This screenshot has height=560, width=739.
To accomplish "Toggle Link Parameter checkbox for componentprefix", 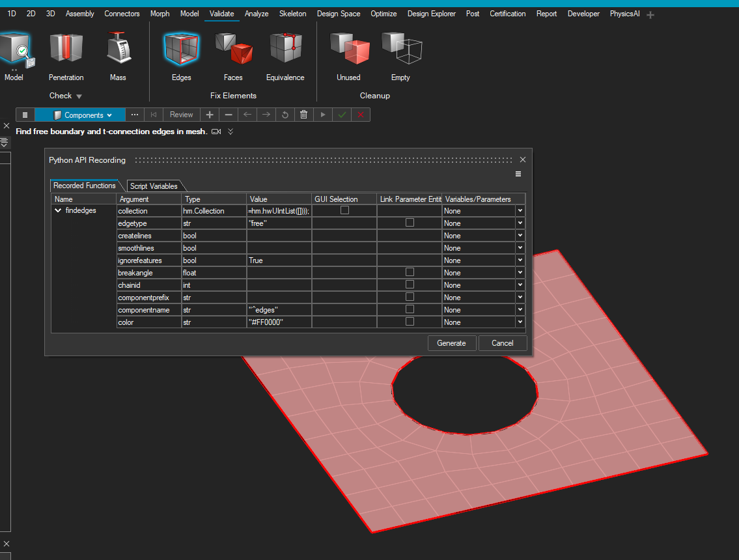I will [410, 296].
